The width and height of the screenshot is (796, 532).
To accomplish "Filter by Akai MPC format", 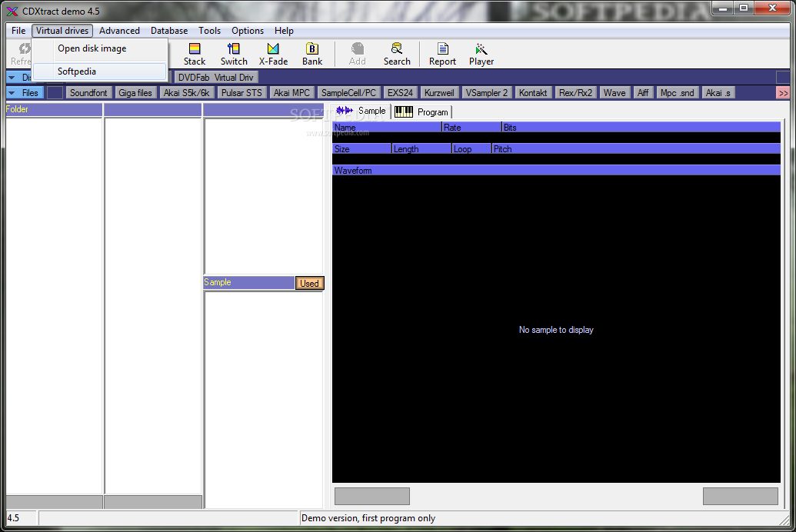I will click(x=291, y=93).
